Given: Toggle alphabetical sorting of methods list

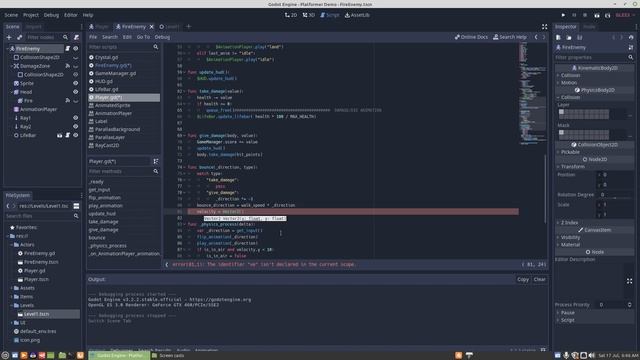Looking at the screenshot, I should point(156,161).
